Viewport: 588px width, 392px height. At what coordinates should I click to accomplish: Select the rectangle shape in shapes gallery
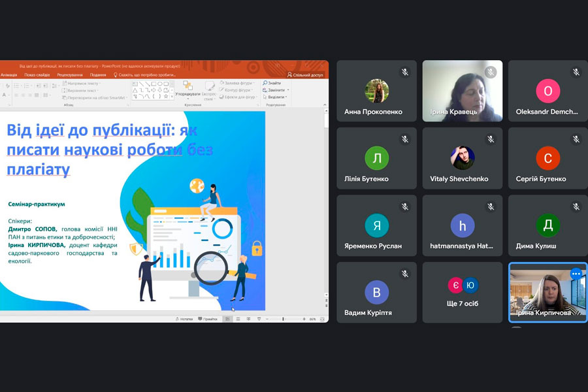pyautogui.click(x=154, y=84)
